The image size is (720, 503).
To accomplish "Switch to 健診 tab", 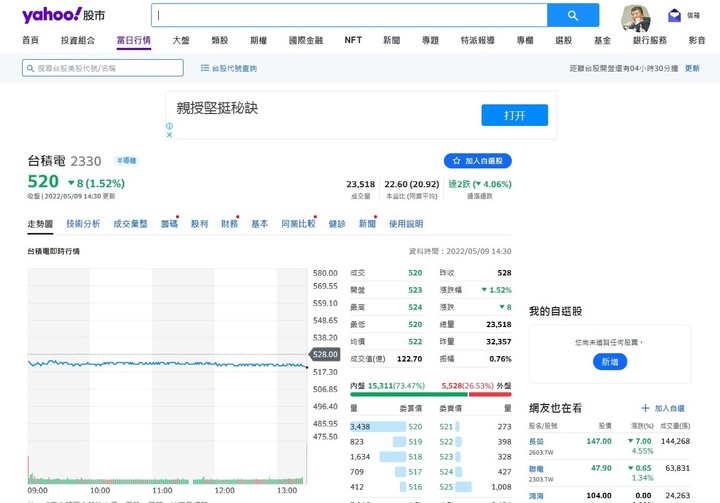I will click(337, 224).
